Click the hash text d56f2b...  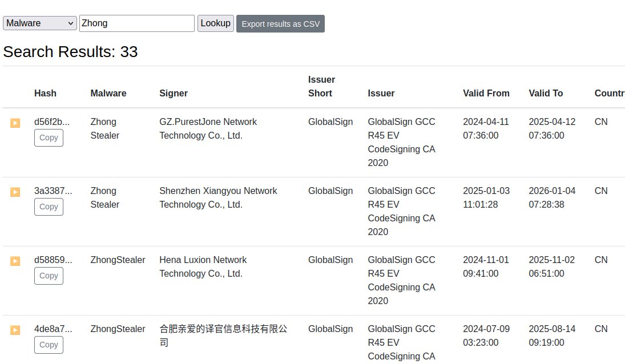pyautogui.click(x=52, y=122)
